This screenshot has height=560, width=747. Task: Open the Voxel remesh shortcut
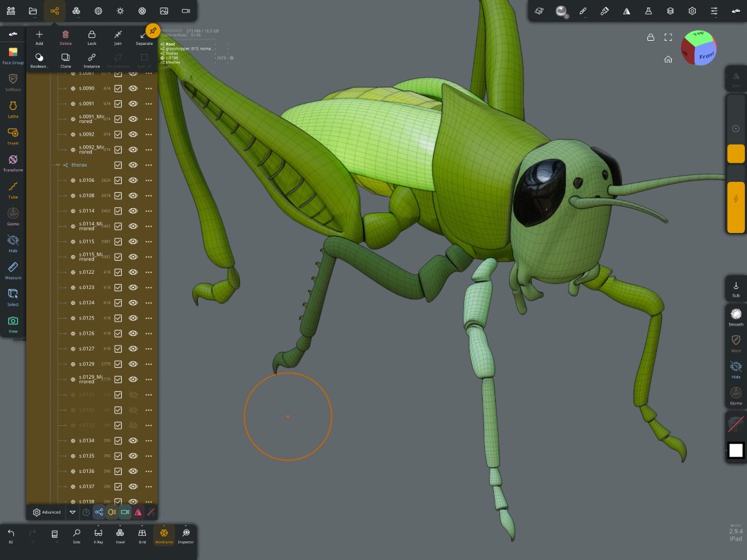[120, 535]
